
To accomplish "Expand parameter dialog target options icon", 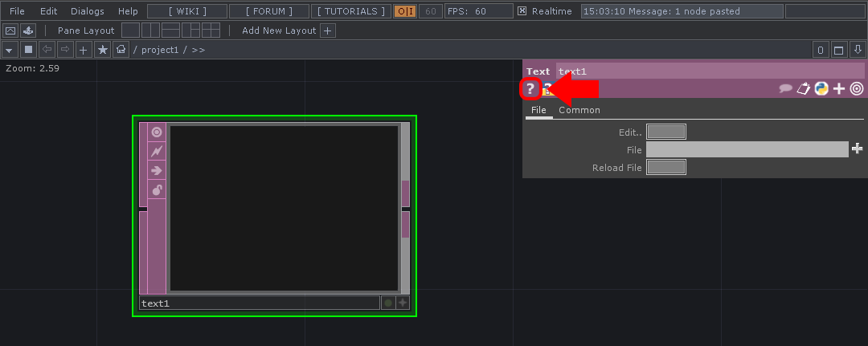I will (x=857, y=89).
